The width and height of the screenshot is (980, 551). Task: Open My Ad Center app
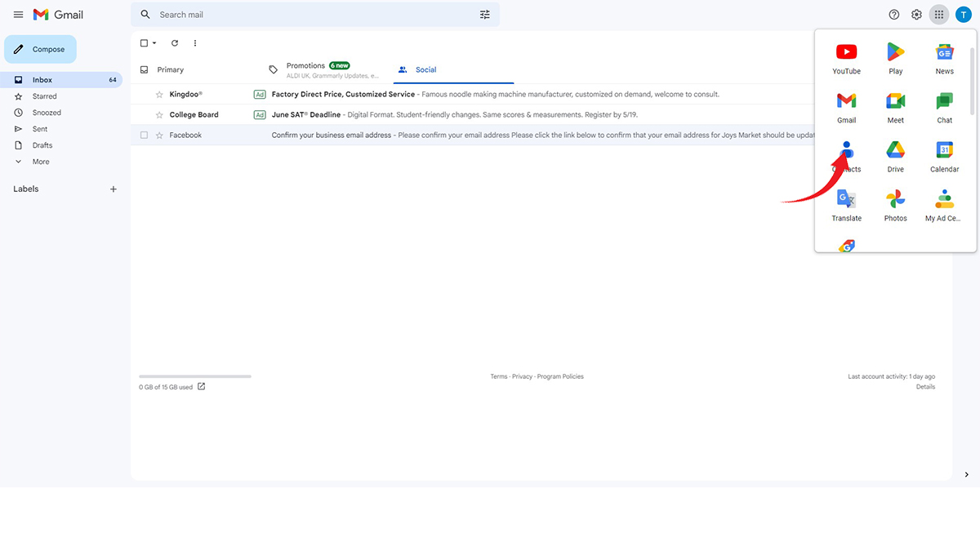pos(945,207)
